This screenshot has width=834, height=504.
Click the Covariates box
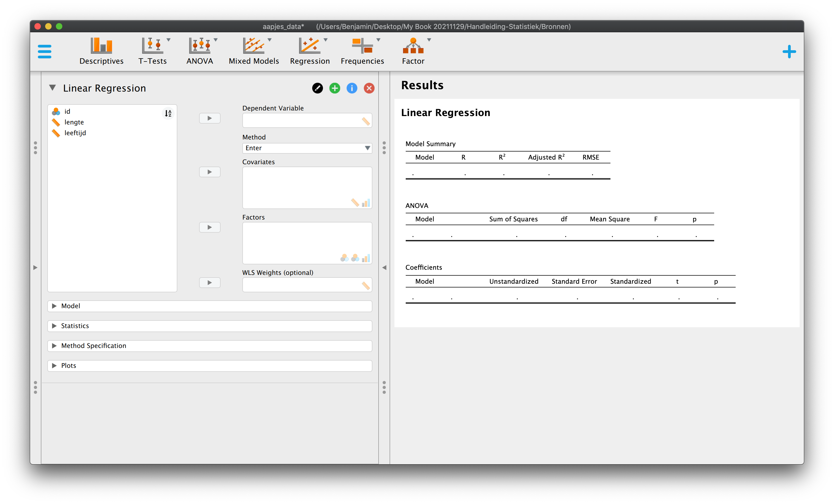pyautogui.click(x=307, y=188)
